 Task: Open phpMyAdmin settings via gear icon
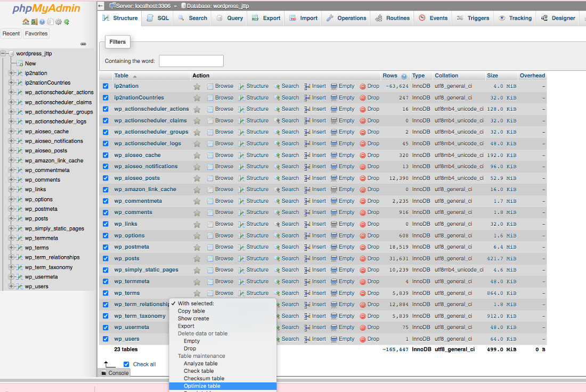58,22
